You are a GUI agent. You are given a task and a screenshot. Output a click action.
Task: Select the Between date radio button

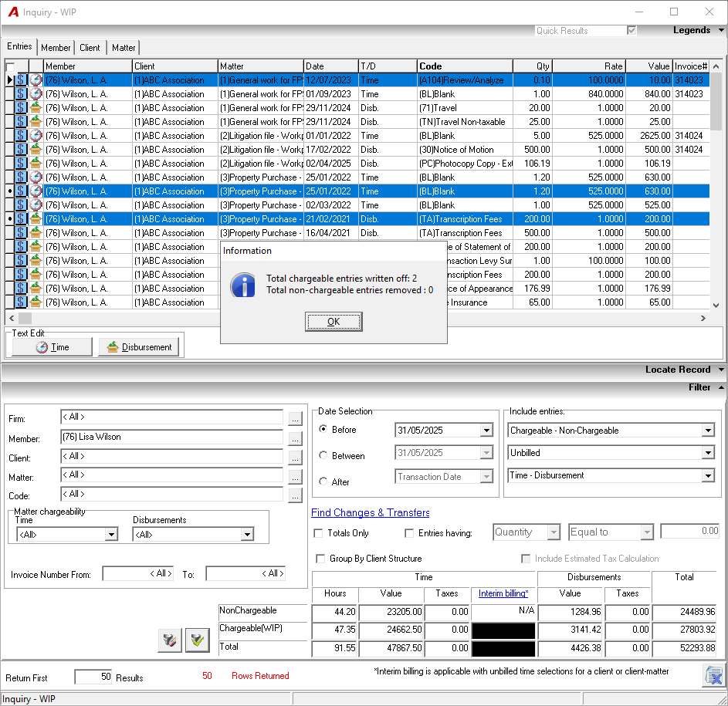(323, 455)
